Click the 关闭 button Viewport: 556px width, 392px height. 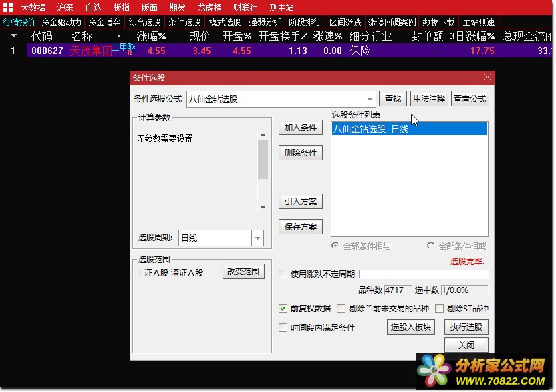click(466, 345)
